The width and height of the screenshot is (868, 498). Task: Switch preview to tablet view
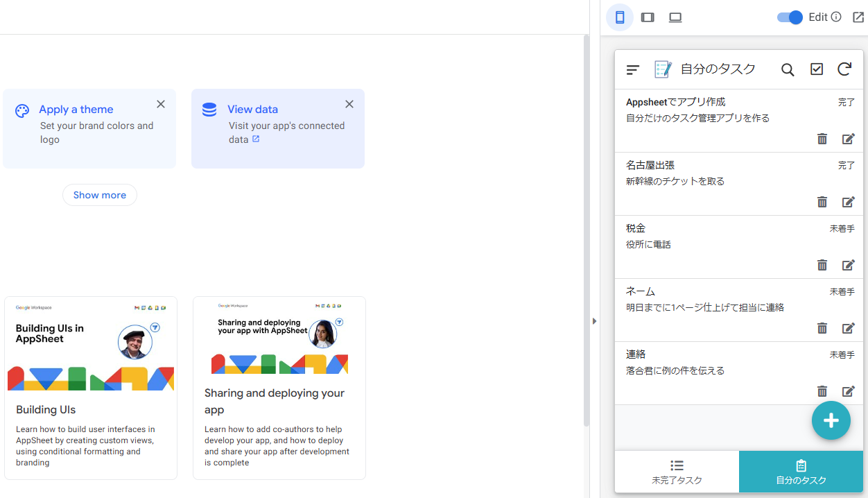(647, 17)
